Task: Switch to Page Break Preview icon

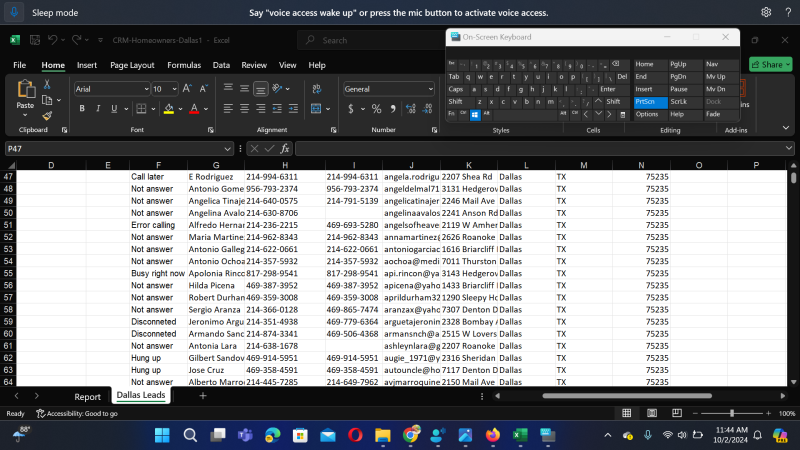Action: (677, 413)
